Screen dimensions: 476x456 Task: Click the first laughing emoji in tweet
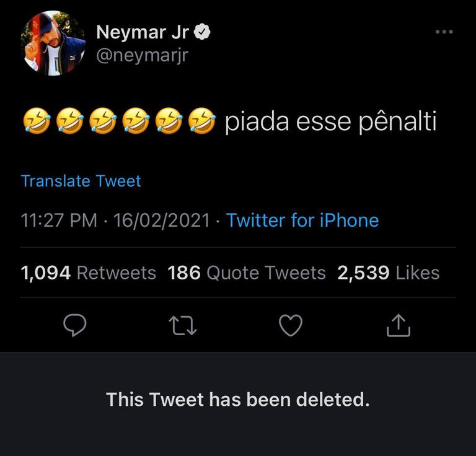[37, 122]
